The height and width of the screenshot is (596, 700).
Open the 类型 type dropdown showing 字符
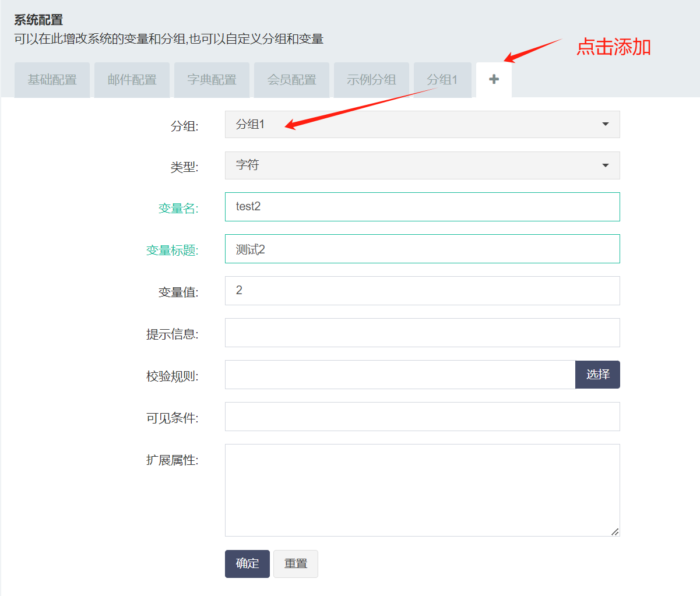pyautogui.click(x=422, y=165)
